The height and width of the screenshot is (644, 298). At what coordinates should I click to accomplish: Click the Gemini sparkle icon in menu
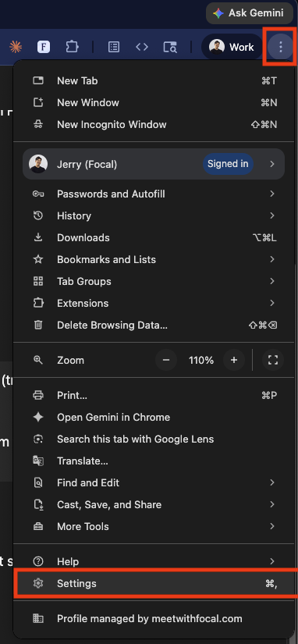click(x=38, y=418)
